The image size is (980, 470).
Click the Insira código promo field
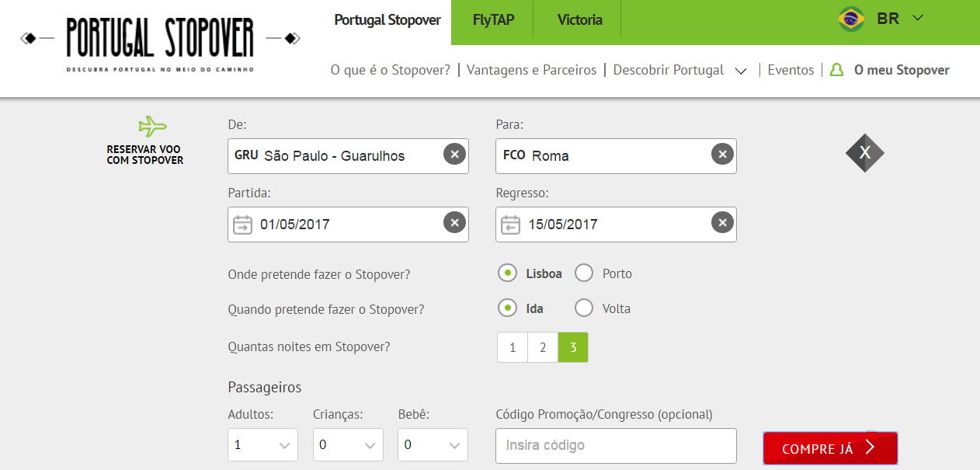(x=616, y=445)
